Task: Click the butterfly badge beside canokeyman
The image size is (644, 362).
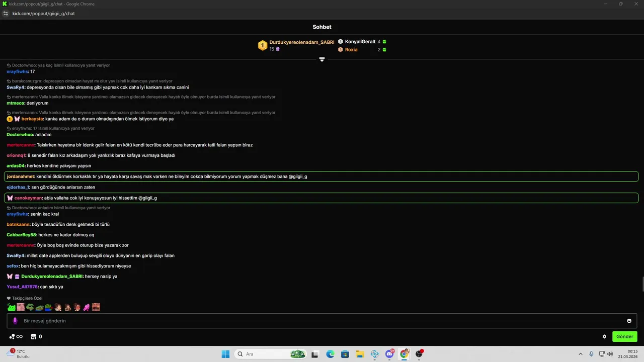Action: click(10, 198)
